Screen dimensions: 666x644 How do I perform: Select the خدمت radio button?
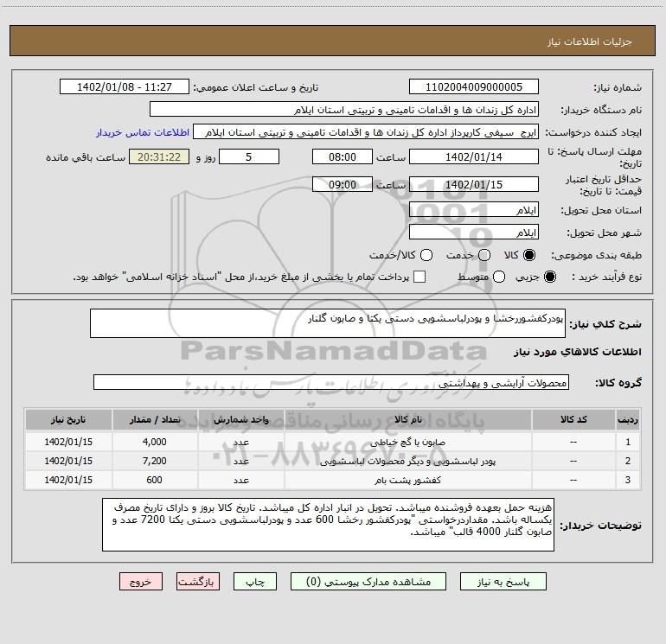click(x=484, y=255)
